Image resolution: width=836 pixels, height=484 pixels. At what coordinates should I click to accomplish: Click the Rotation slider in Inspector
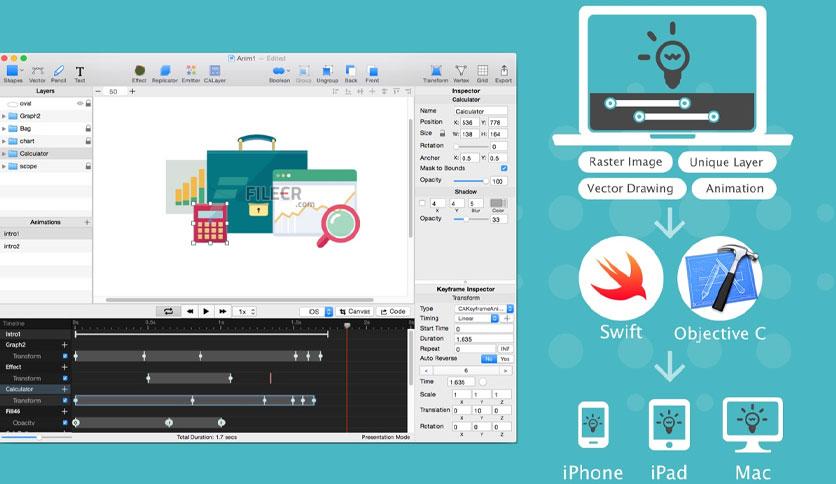point(471,146)
